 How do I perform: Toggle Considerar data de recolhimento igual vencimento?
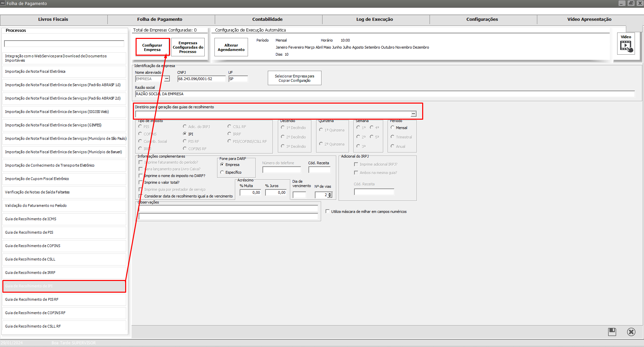[x=141, y=196]
